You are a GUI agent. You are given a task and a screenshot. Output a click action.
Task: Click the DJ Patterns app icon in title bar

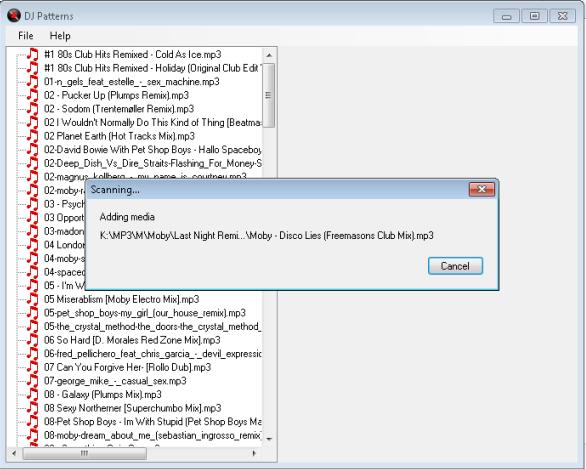(x=14, y=15)
